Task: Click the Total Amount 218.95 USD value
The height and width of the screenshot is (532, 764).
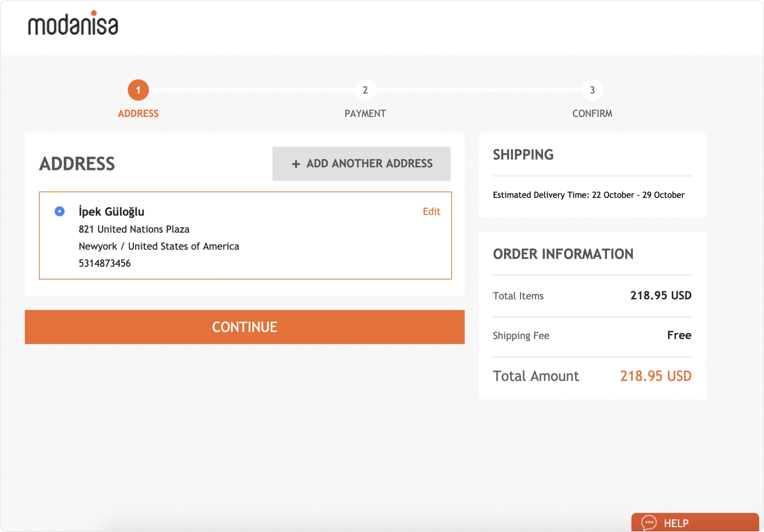Action: click(x=656, y=376)
